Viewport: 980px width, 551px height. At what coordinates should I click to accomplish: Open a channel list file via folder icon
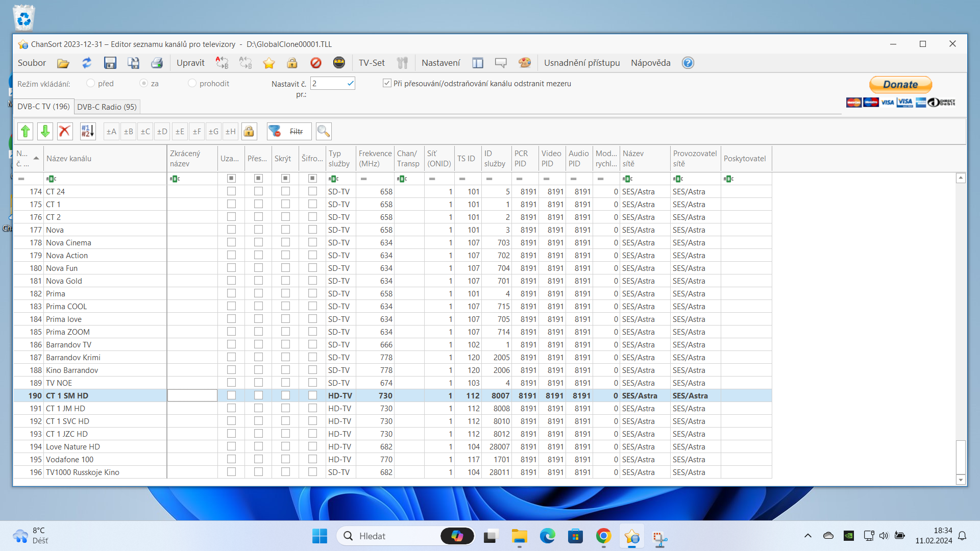pos(63,63)
